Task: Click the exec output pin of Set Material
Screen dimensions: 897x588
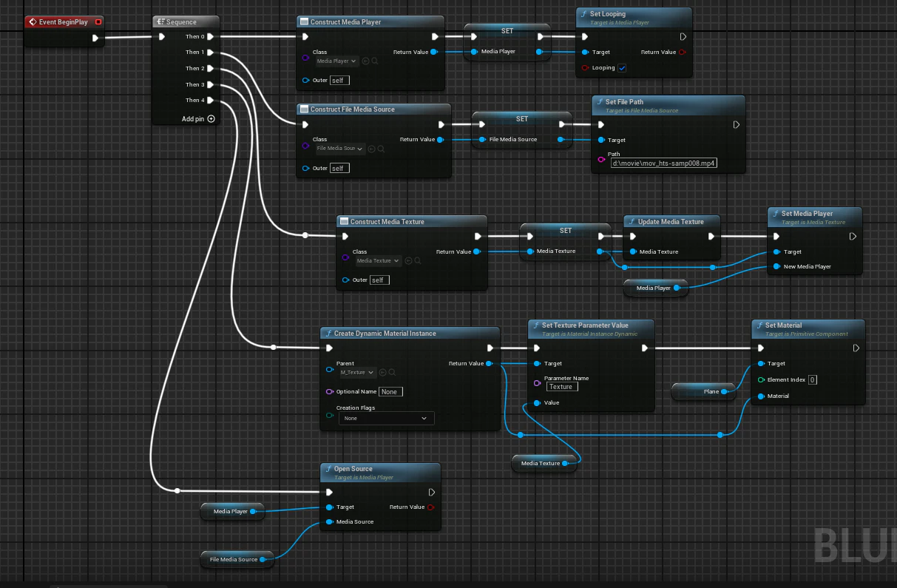Action: pos(856,348)
